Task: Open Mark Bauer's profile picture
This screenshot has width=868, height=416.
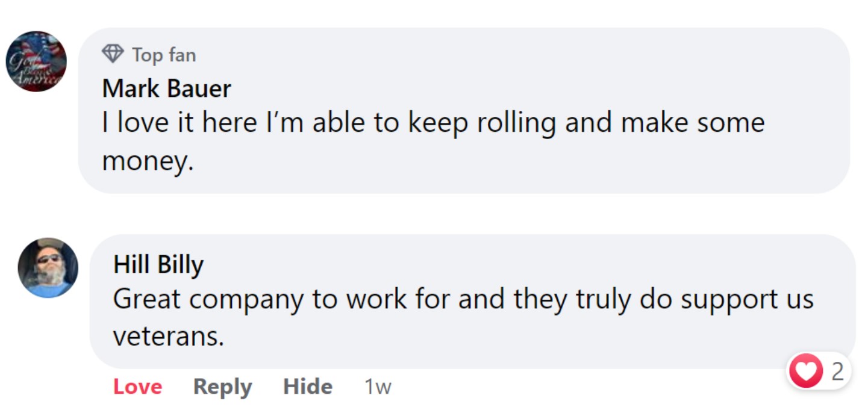Action: pos(36,61)
